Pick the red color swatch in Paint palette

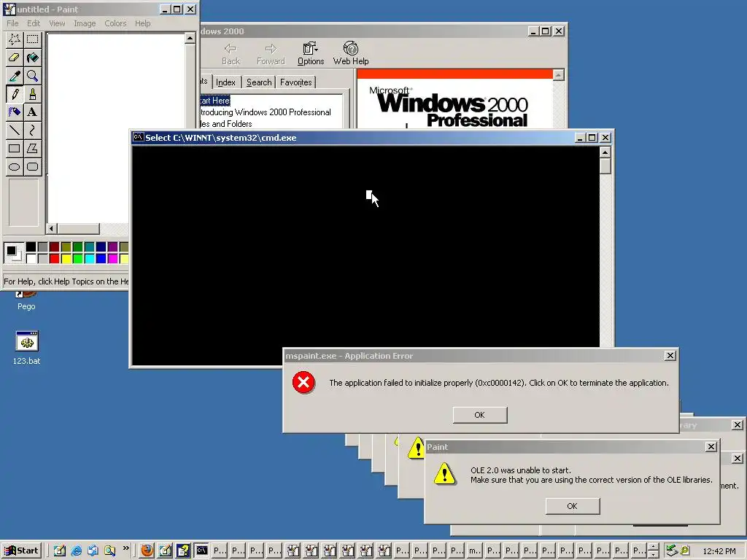(x=54, y=259)
